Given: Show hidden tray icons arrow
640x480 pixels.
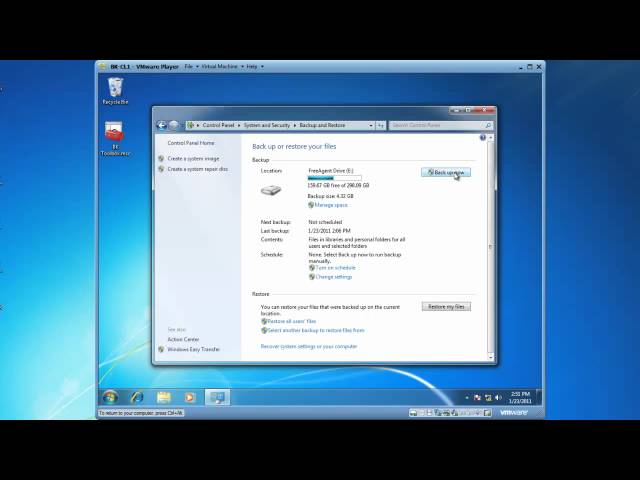Looking at the screenshot, I should coord(467,397).
